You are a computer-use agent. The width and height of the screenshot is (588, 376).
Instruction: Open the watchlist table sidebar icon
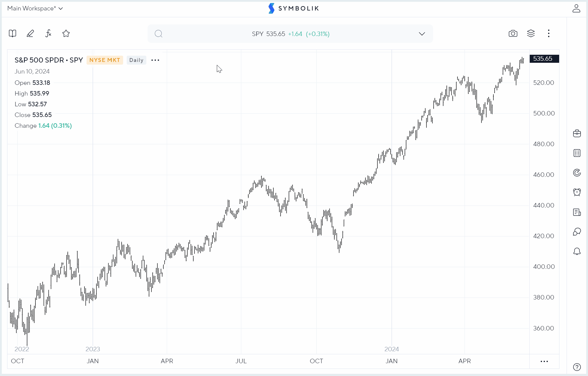577,153
